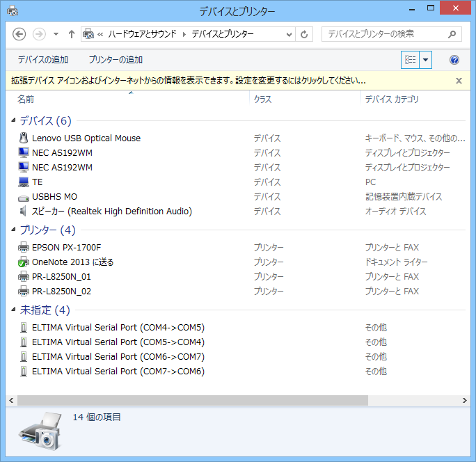Open the recent locations dropdown arrow
476x462 pixels.
click(56, 34)
